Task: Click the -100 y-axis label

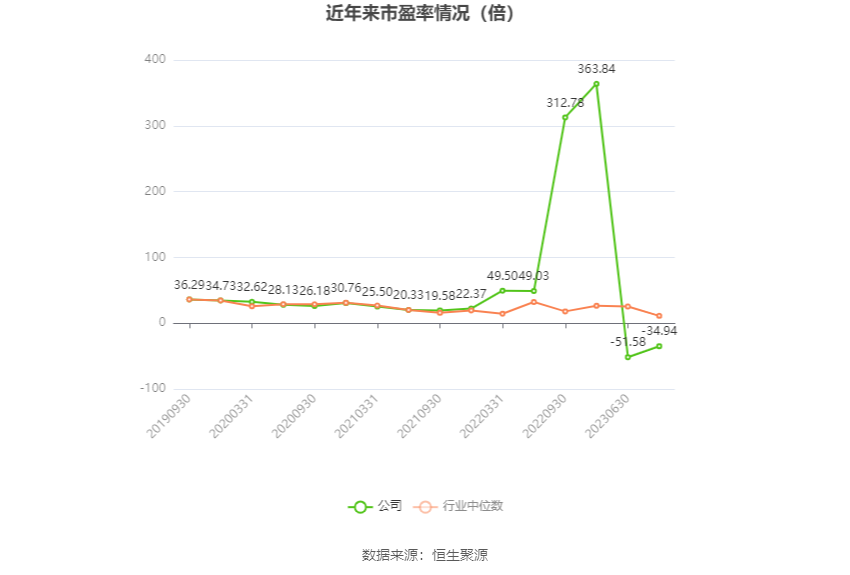Action: [x=152, y=388]
